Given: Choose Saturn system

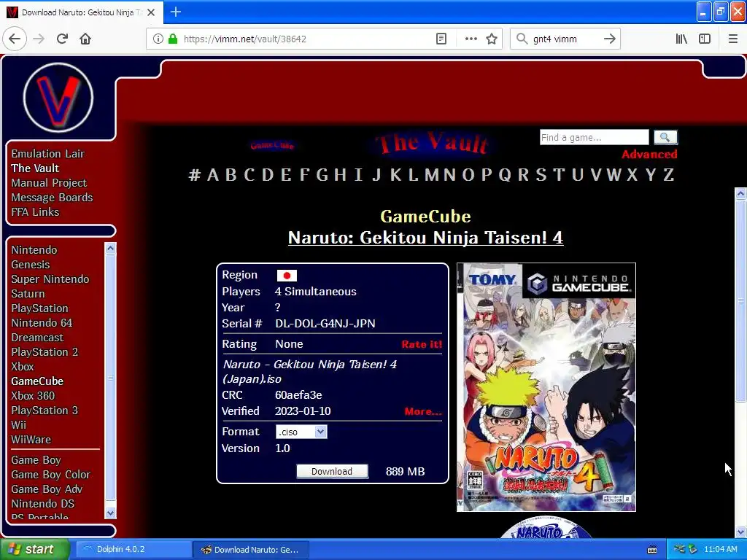Looking at the screenshot, I should (x=28, y=294).
